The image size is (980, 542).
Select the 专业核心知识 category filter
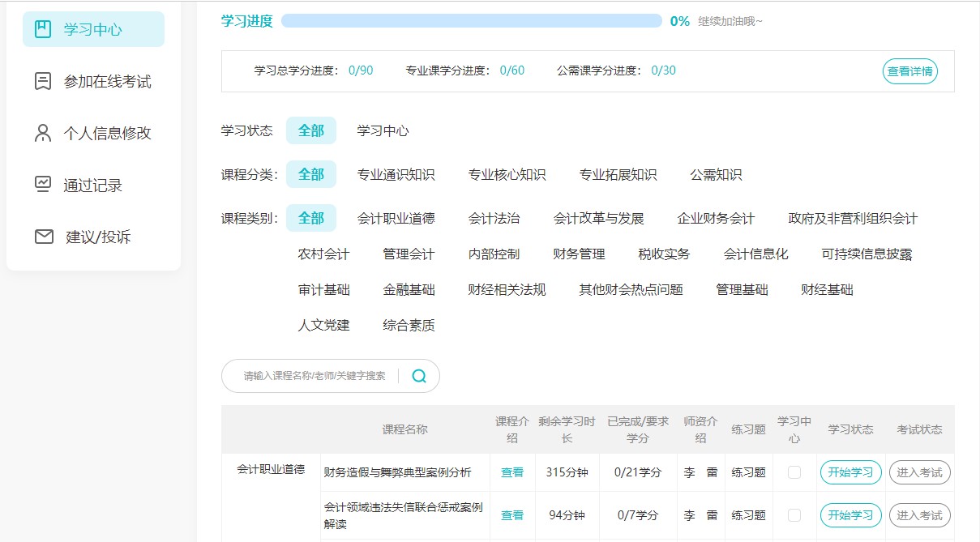click(507, 173)
